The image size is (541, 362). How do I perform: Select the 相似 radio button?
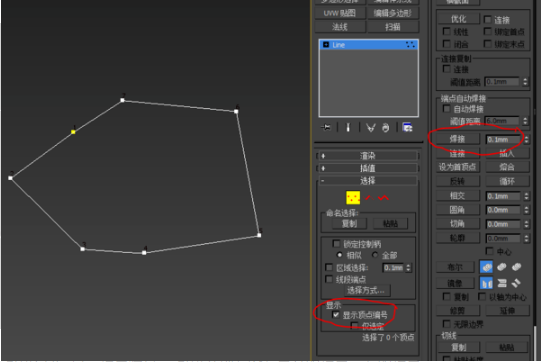[340, 255]
